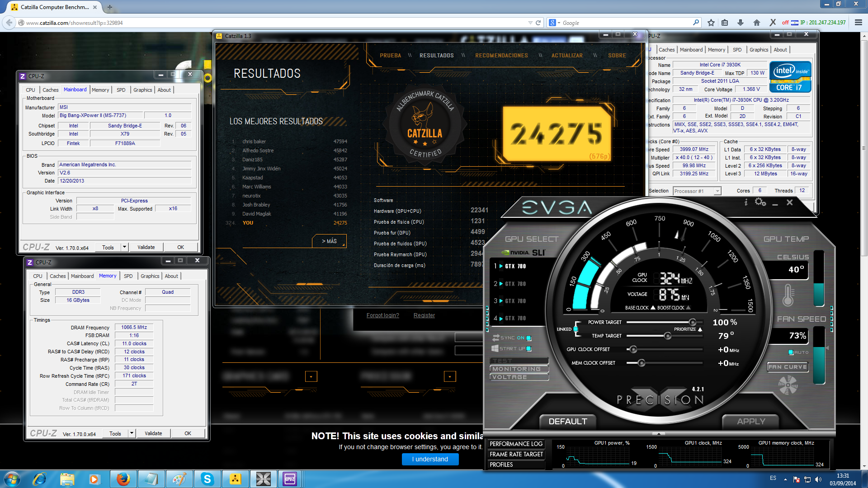The width and height of the screenshot is (868, 488).
Task: Adjust the MEM CLOCK OFFSET slider knob
Action: click(x=642, y=363)
